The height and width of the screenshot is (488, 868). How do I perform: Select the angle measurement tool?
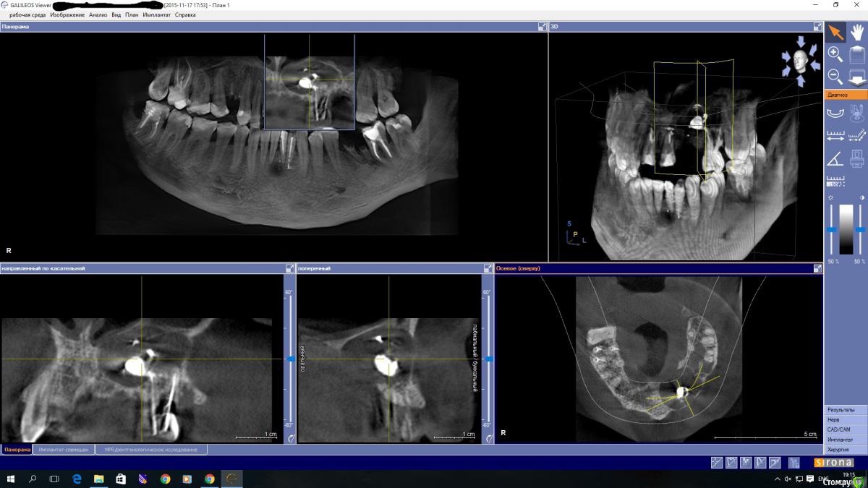point(835,158)
